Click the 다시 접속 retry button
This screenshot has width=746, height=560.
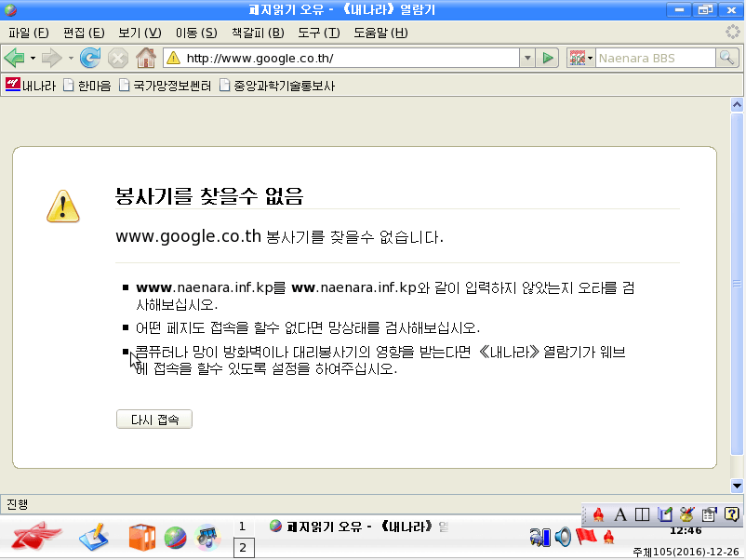pos(154,420)
